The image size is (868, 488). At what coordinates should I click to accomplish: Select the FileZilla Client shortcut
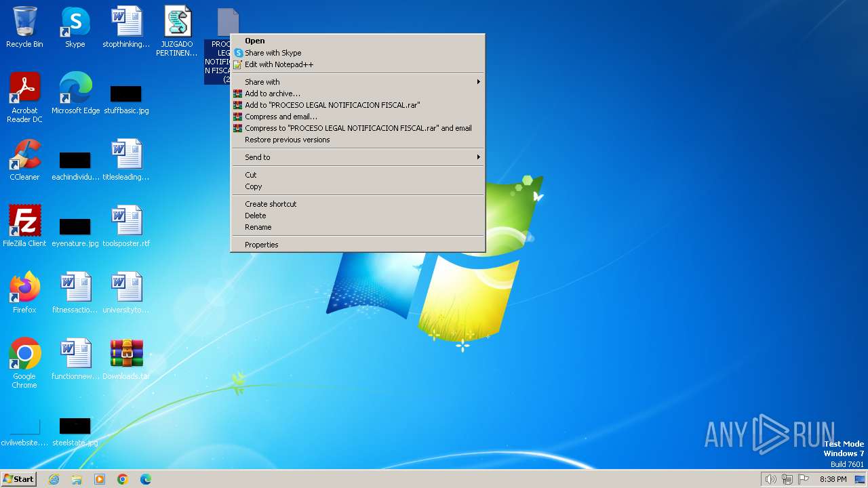(x=24, y=226)
